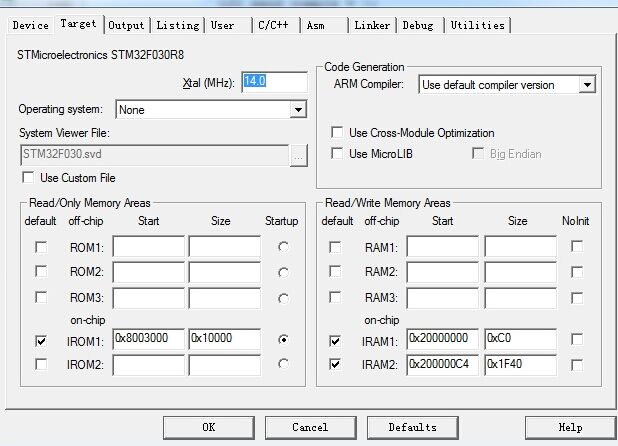Check the ROM2 default checkbox
The image size is (618, 446).
coord(41,271)
